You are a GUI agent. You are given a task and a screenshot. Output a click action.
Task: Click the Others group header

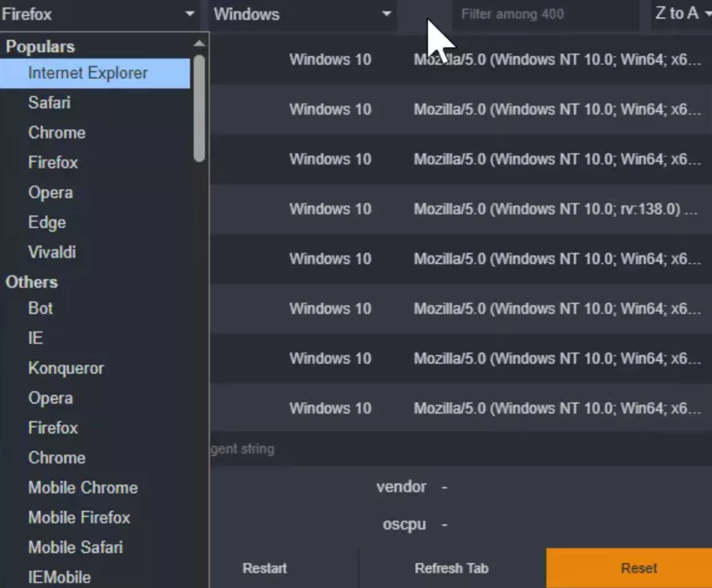32,282
